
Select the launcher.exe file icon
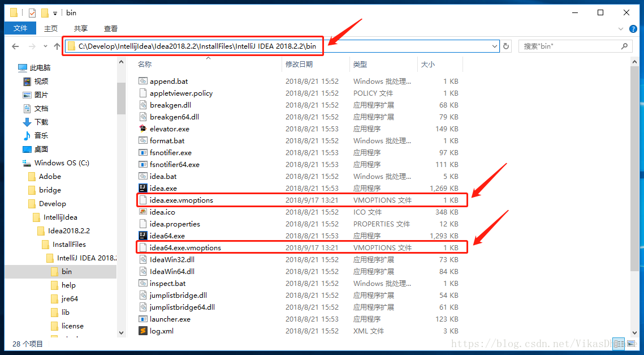pyautogui.click(x=143, y=319)
